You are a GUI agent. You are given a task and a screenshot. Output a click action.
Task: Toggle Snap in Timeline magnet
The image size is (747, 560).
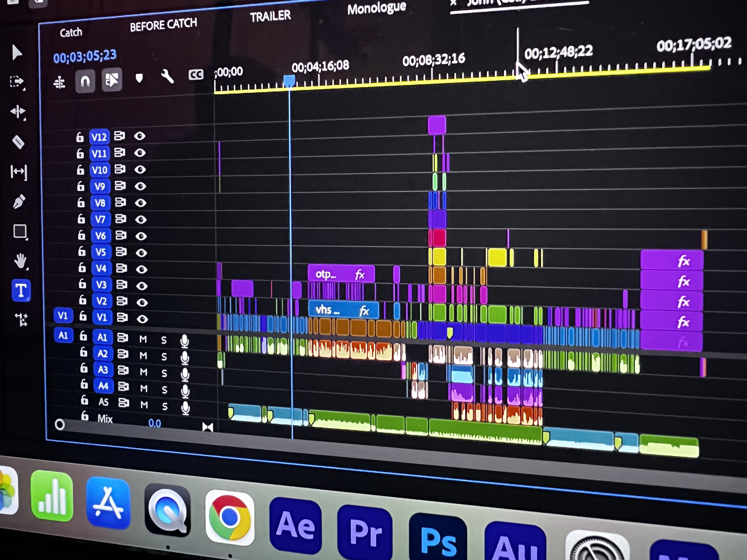click(x=85, y=81)
